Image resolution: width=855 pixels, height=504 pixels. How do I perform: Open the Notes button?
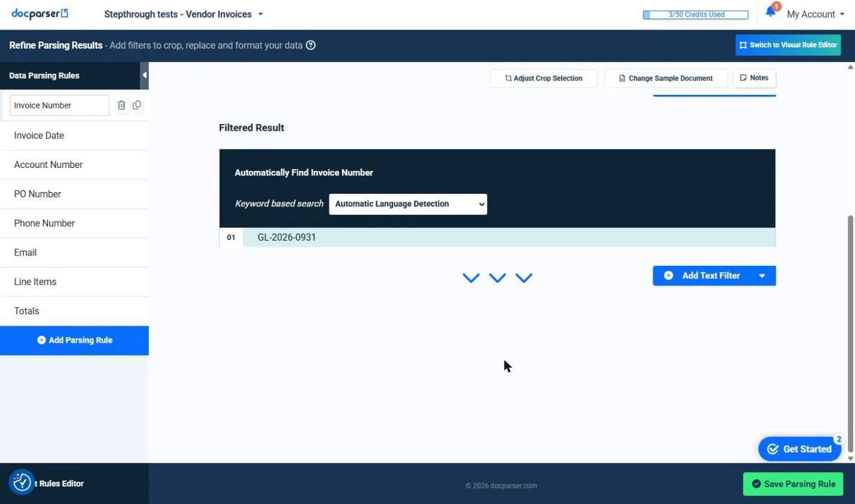click(754, 78)
